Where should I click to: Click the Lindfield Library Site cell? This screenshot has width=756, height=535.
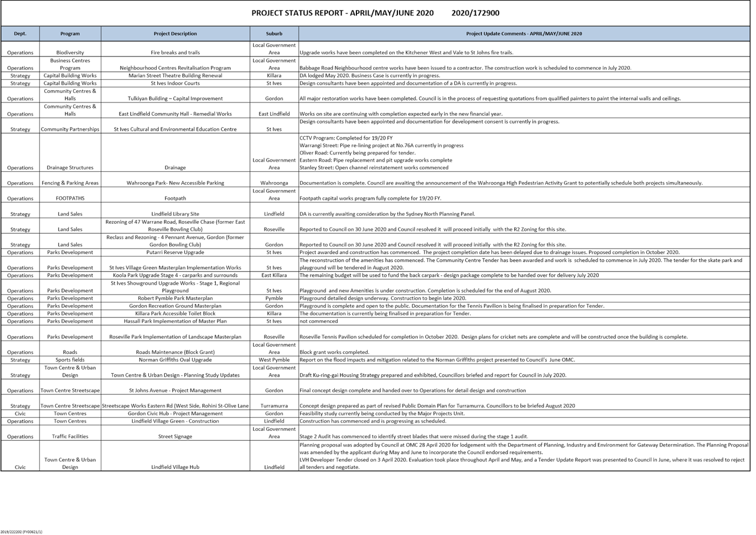point(175,214)
